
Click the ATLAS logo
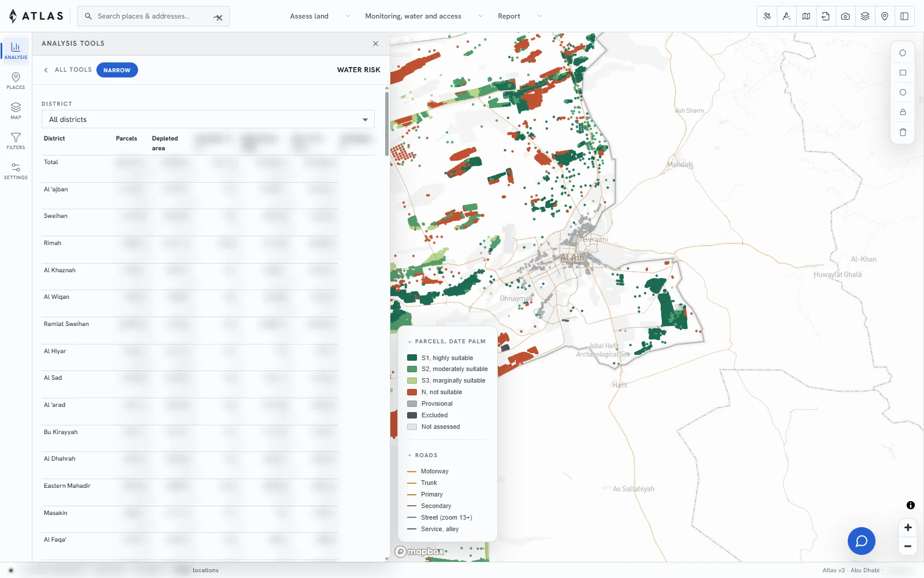(x=36, y=16)
